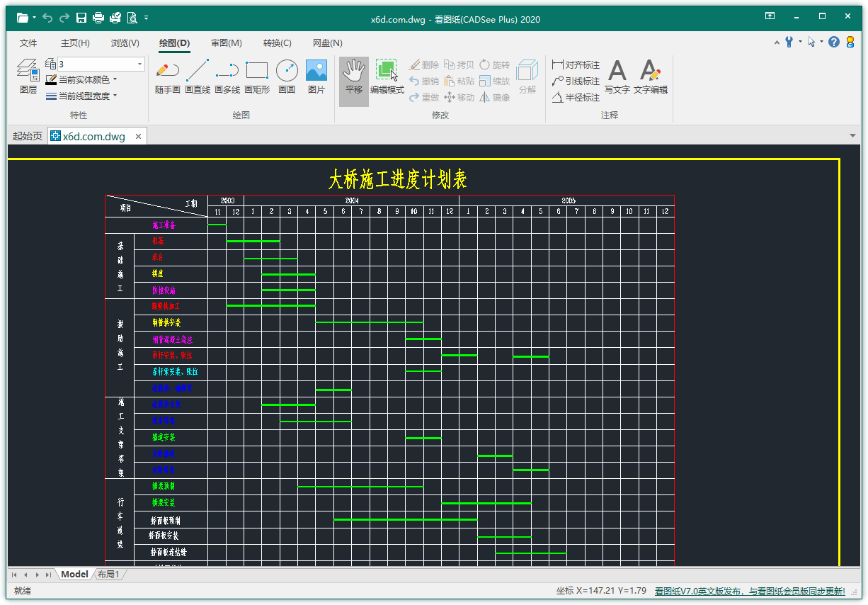
Task: Insert a picture with the 图片 tool
Action: (x=316, y=77)
